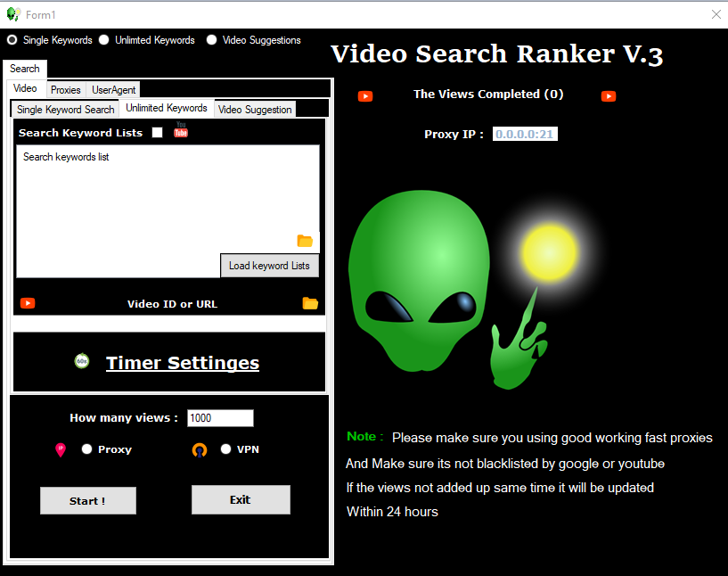Image resolution: width=728 pixels, height=576 pixels.
Task: Open the folder icon next to Video ID or URL
Action: point(310,303)
